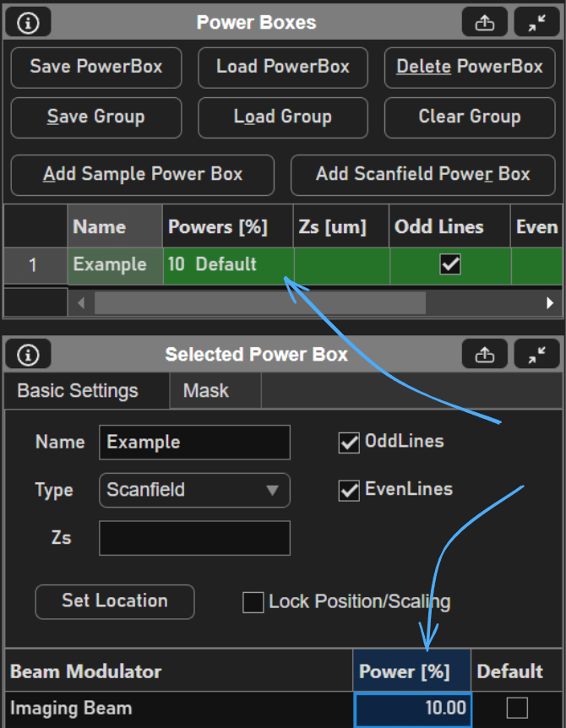Select the Basic Settings tab
The width and height of the screenshot is (566, 728).
pos(78,391)
